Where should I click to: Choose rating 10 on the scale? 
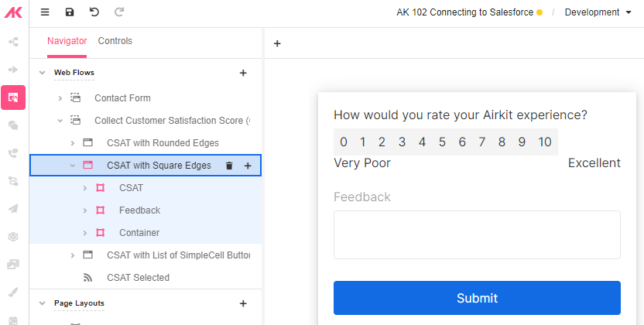click(x=545, y=142)
